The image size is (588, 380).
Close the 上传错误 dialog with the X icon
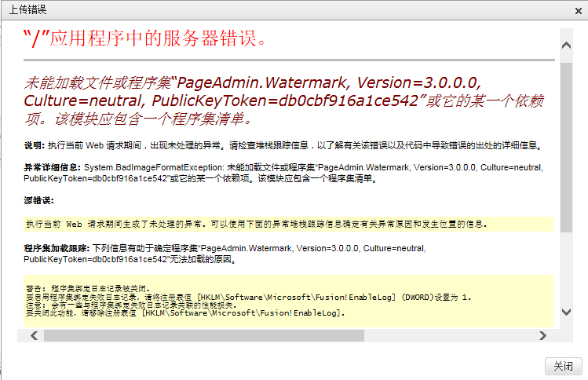tap(576, 10)
